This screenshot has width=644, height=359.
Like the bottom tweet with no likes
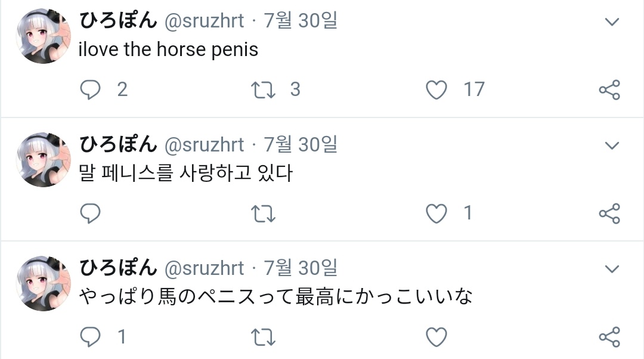tap(436, 338)
